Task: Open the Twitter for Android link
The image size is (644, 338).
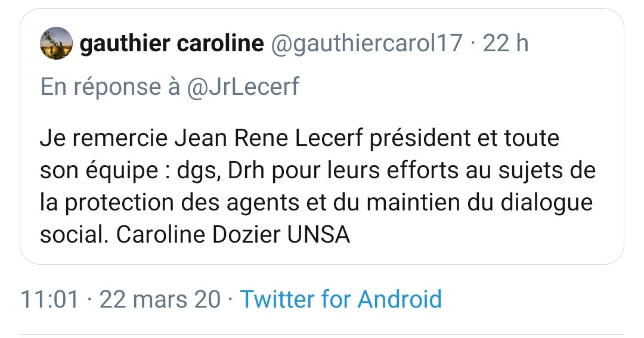Action: [x=341, y=299]
